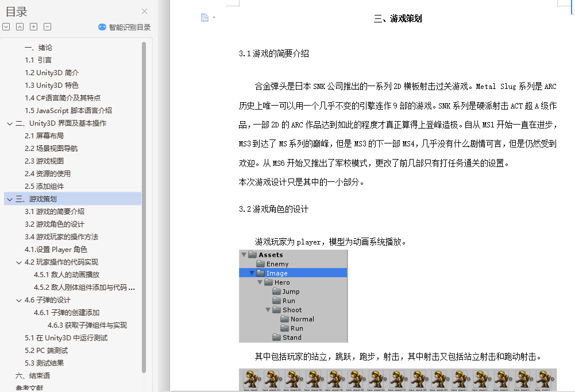Go to 5.3 测试结果
The image size is (575, 392).
click(x=44, y=363)
